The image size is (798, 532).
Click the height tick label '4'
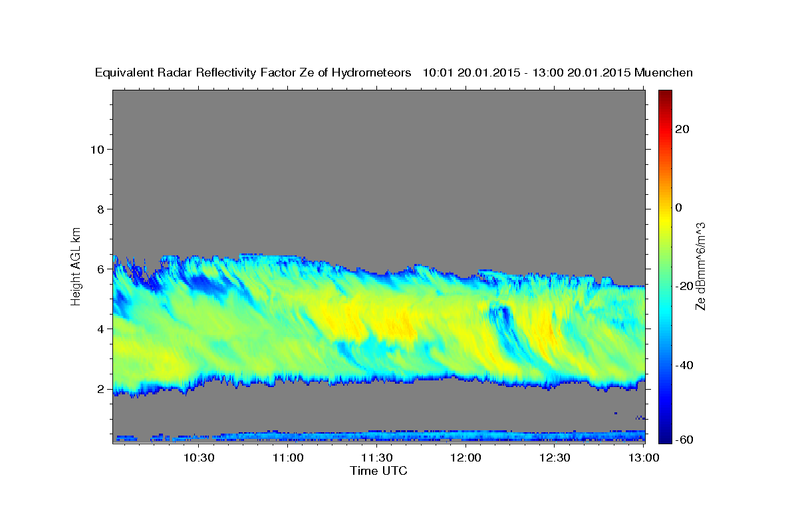[99, 329]
